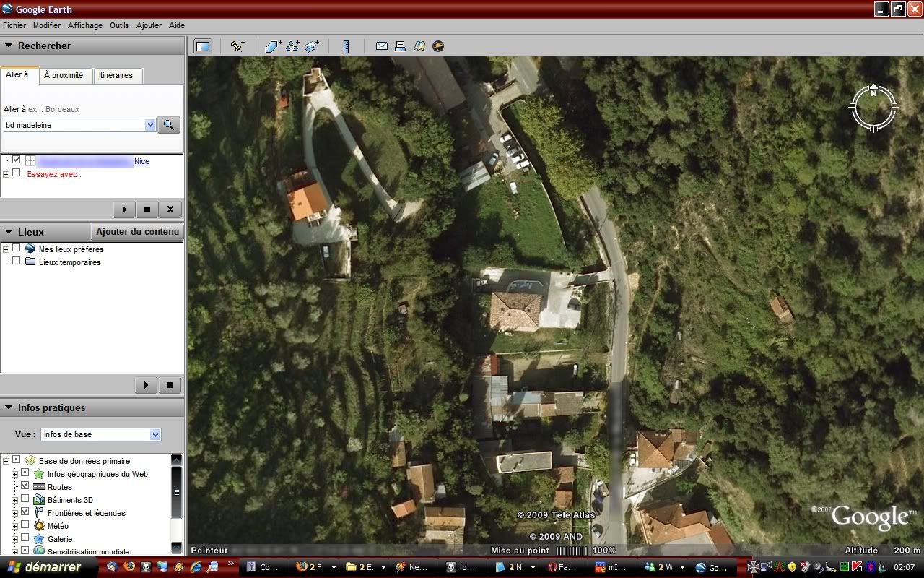This screenshot has width=924, height=578.
Task: Click the north compass ring on the map
Action: pos(873,108)
